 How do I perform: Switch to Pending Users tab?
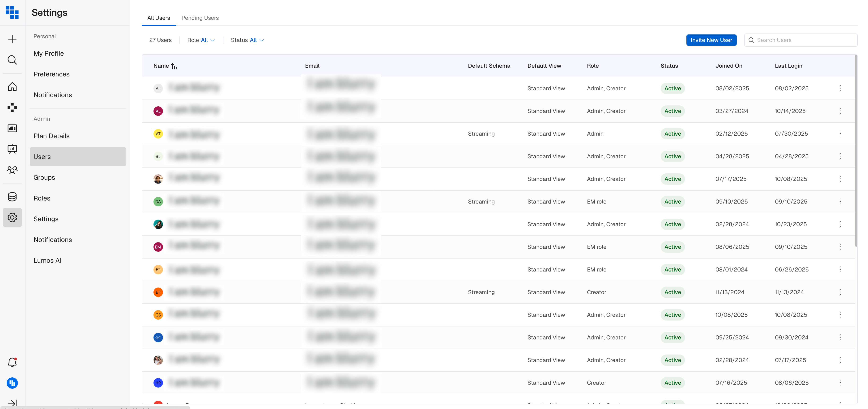200,18
